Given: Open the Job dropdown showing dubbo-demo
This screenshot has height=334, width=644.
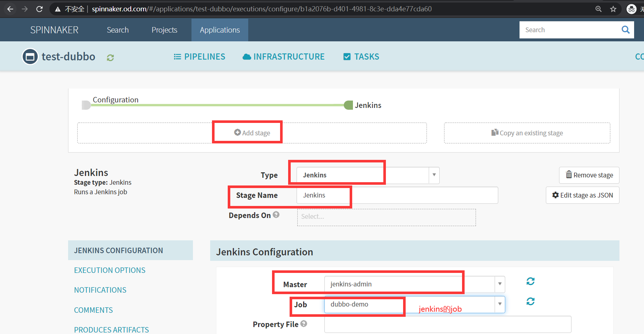Looking at the screenshot, I should 414,304.
